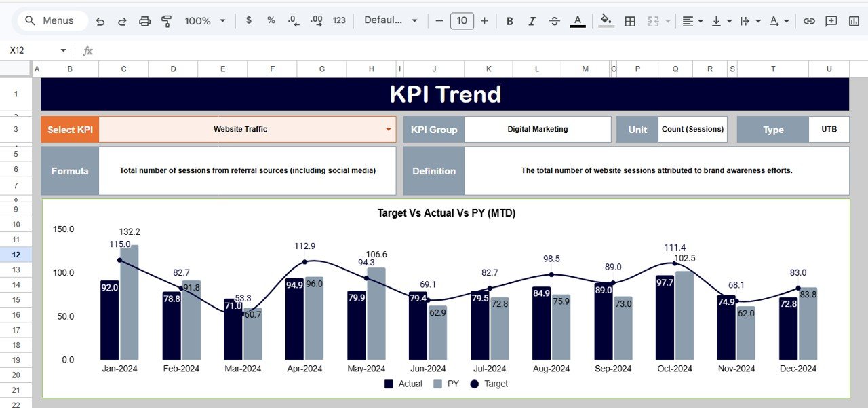Select the Paint format roller icon
Viewport: 868px width, 408px height.
167,21
